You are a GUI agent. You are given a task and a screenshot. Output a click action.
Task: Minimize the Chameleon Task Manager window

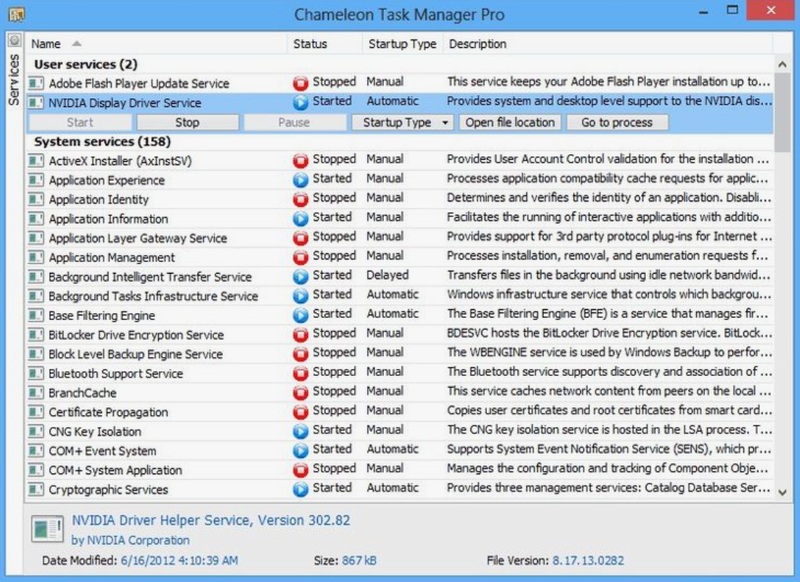point(704,11)
